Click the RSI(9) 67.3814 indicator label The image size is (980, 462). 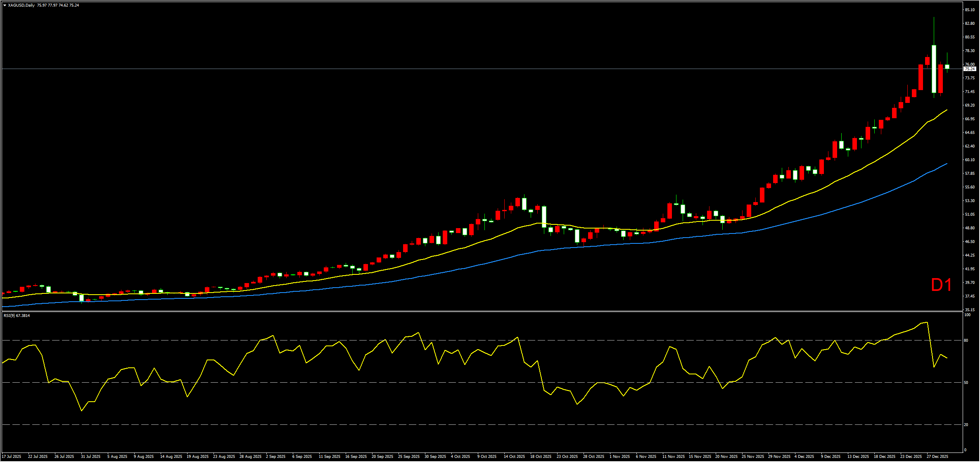tap(17, 316)
